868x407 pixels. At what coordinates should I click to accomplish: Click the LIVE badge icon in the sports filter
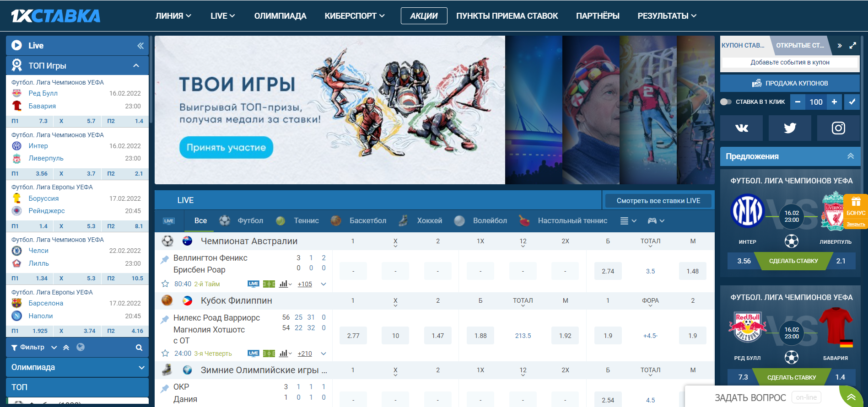point(169,221)
